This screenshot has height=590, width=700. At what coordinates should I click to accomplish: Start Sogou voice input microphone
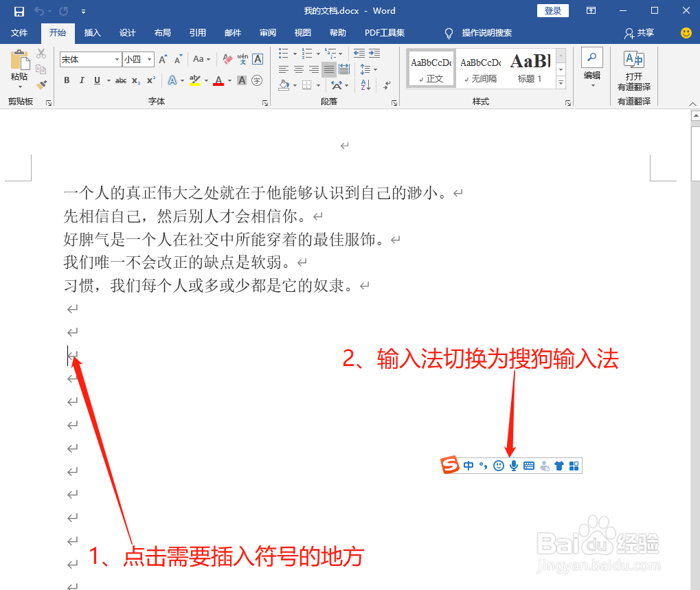514,466
